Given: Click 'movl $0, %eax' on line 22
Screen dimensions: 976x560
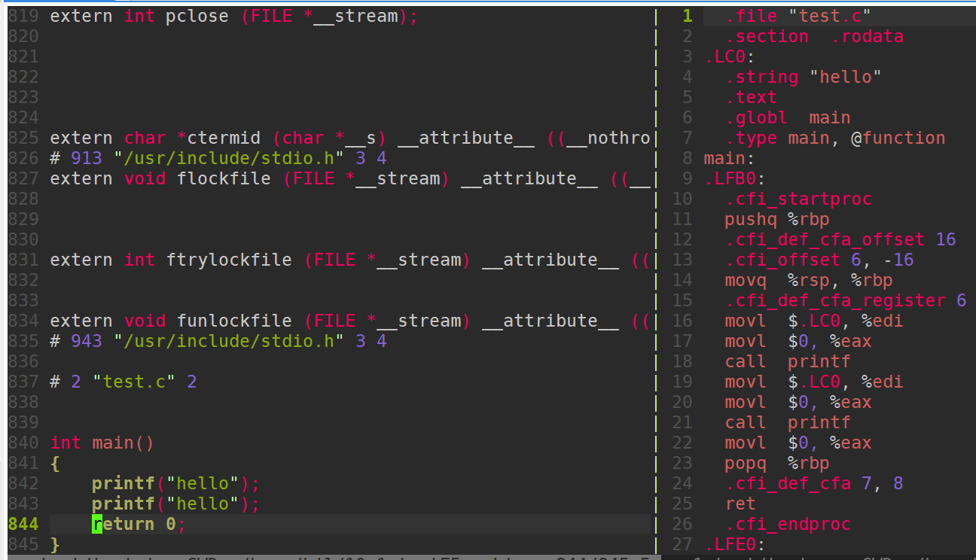Looking at the screenshot, I should tap(798, 443).
